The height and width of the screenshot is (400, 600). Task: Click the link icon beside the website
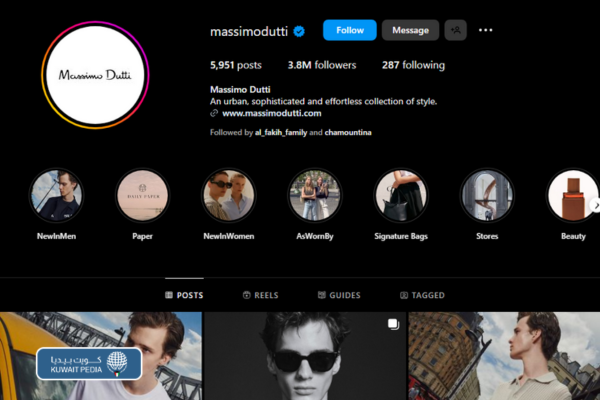[x=214, y=113]
